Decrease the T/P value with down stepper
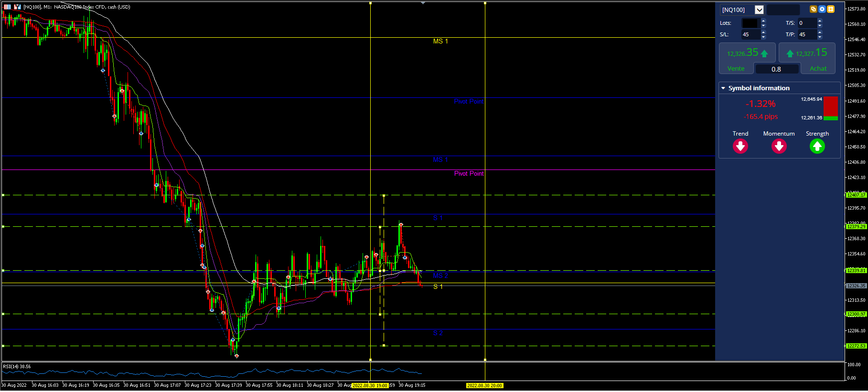The width and height of the screenshot is (868, 392). click(820, 37)
